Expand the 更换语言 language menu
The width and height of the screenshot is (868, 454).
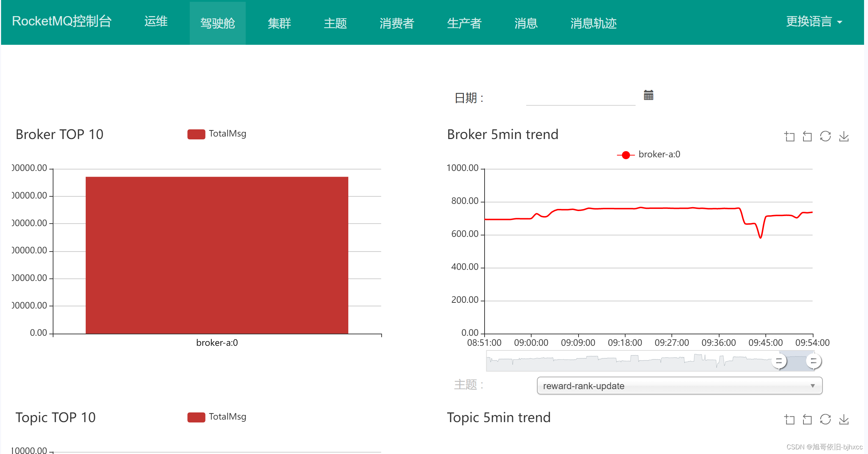(813, 22)
